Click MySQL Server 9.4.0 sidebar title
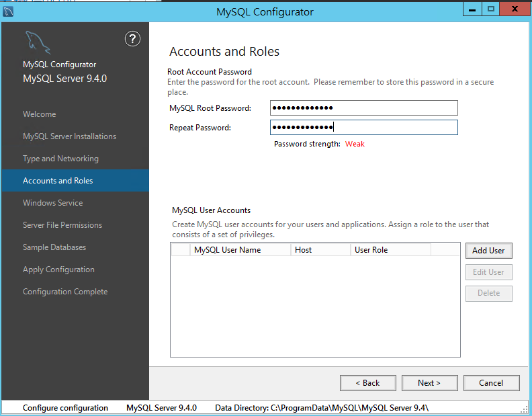This screenshot has width=532, height=416. click(x=64, y=79)
